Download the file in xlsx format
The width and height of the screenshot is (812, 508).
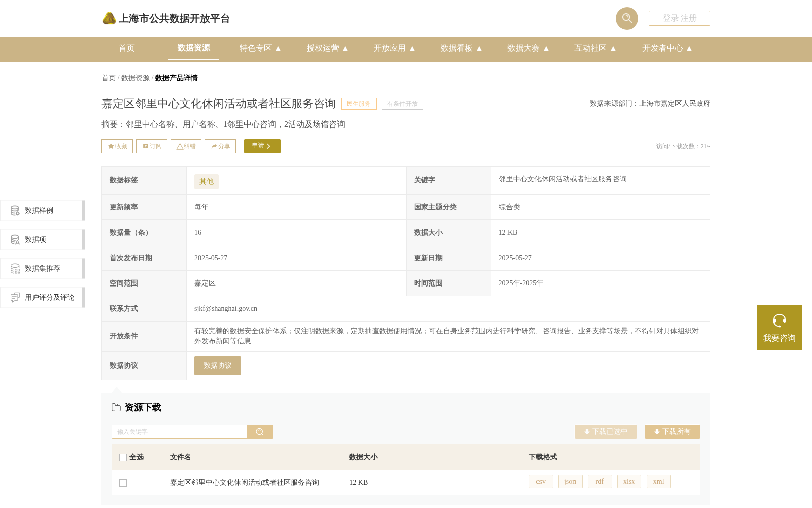coord(629,482)
